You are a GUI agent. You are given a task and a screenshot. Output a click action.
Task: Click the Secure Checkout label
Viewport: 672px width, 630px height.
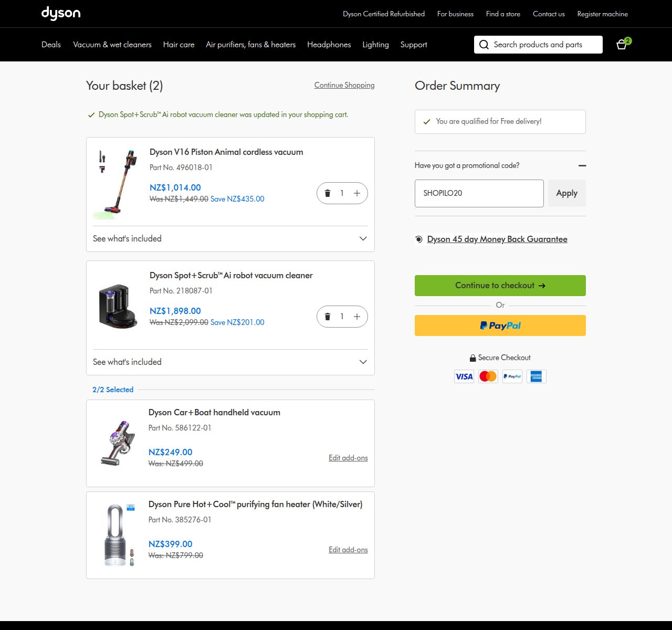click(x=505, y=358)
